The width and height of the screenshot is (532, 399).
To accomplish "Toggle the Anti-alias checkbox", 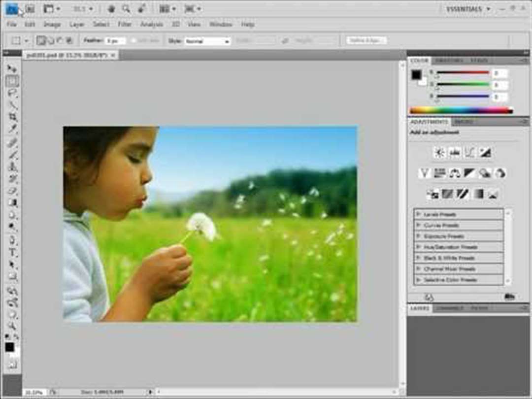I will tap(133, 41).
